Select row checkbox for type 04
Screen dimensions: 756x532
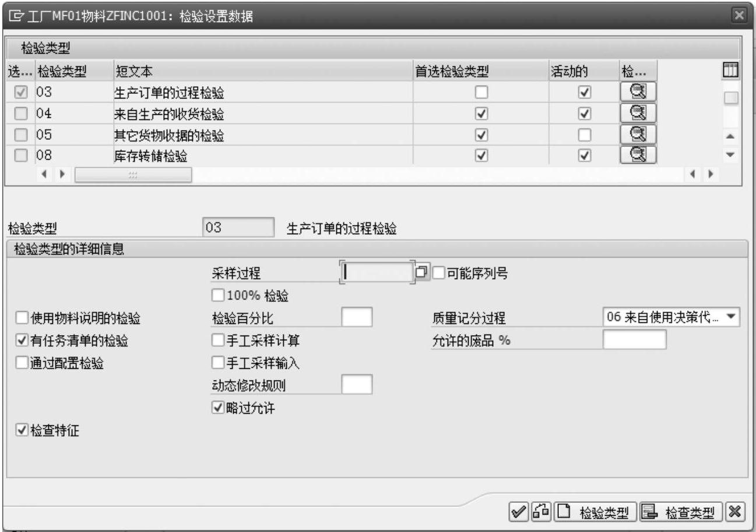click(x=21, y=113)
